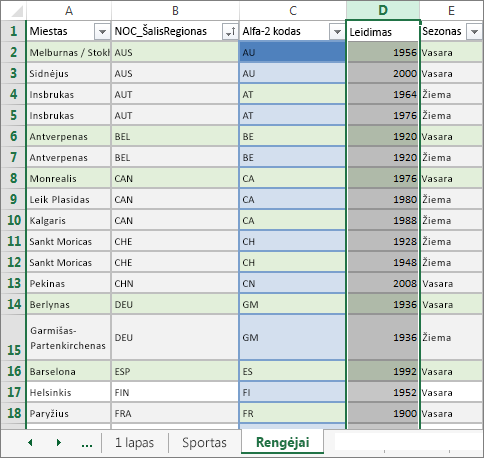Select row 15 header
This screenshot has height=458, width=484.
(13, 337)
